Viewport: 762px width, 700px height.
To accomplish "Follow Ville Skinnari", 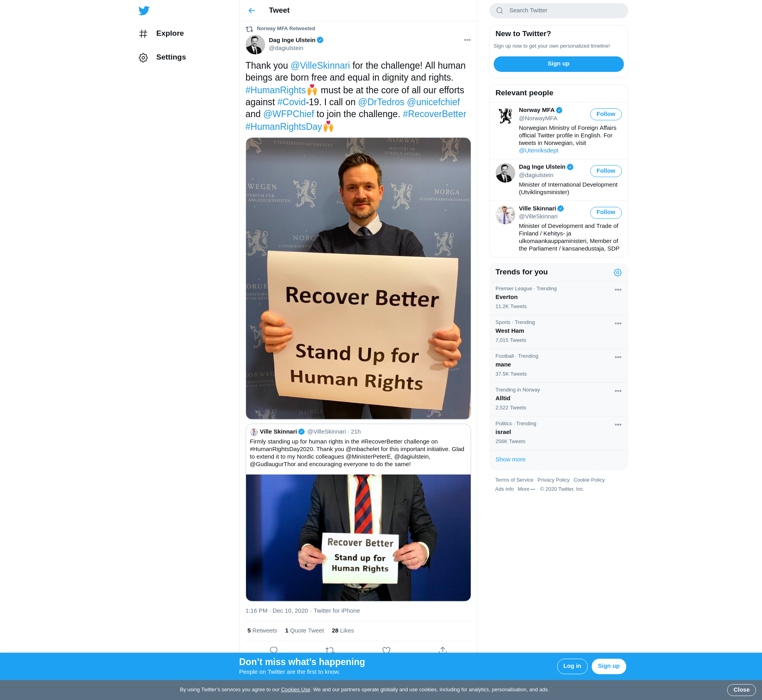I will pos(606,212).
